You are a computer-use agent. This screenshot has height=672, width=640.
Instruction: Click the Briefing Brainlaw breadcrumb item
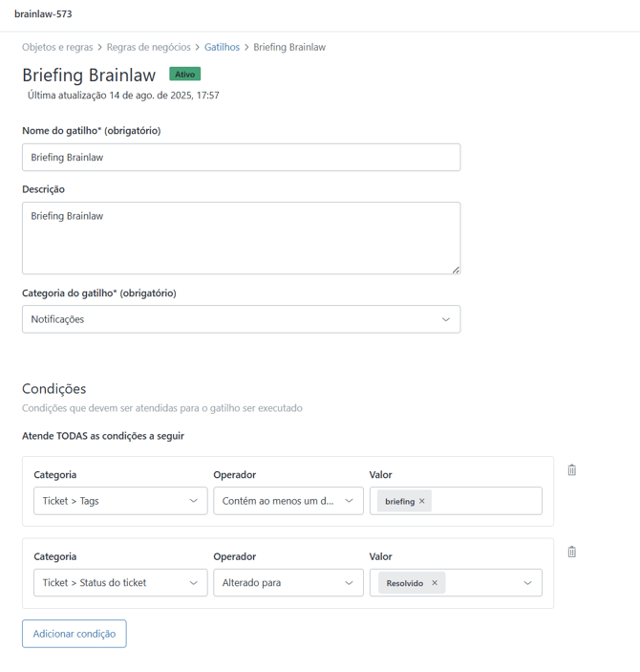tap(289, 47)
